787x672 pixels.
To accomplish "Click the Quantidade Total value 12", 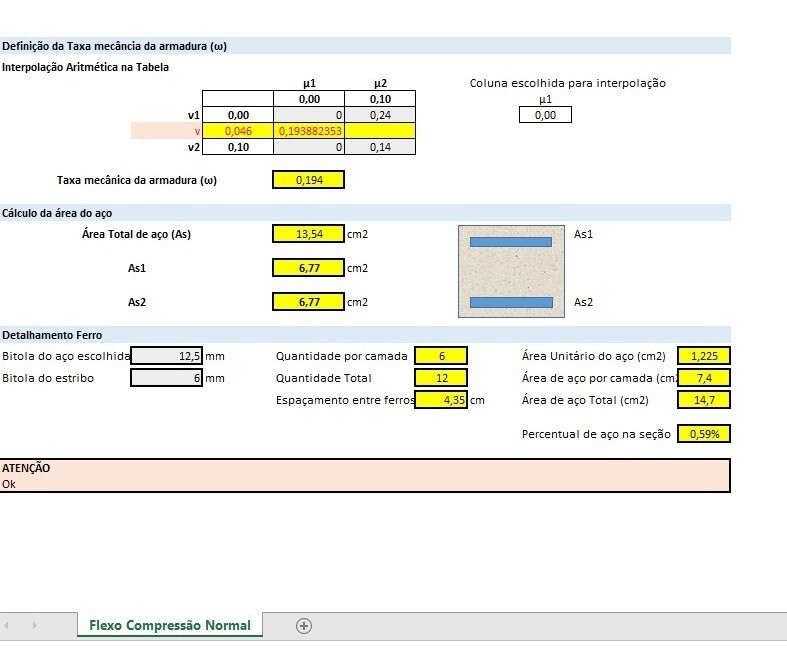I will [x=440, y=378].
